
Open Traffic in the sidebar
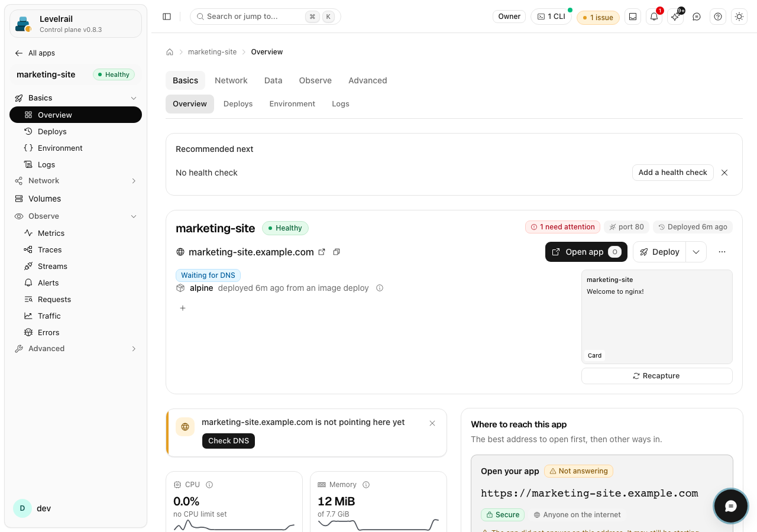[76, 316]
